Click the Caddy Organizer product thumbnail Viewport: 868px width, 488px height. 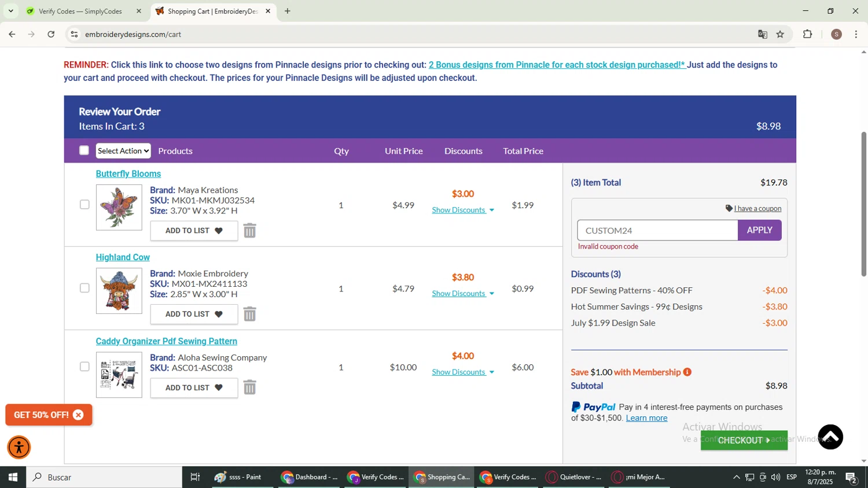119,375
